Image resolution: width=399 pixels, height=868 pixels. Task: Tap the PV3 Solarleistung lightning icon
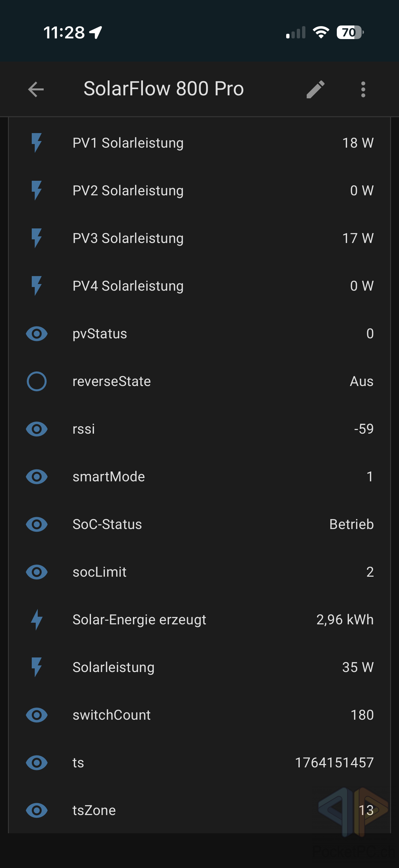click(x=36, y=238)
